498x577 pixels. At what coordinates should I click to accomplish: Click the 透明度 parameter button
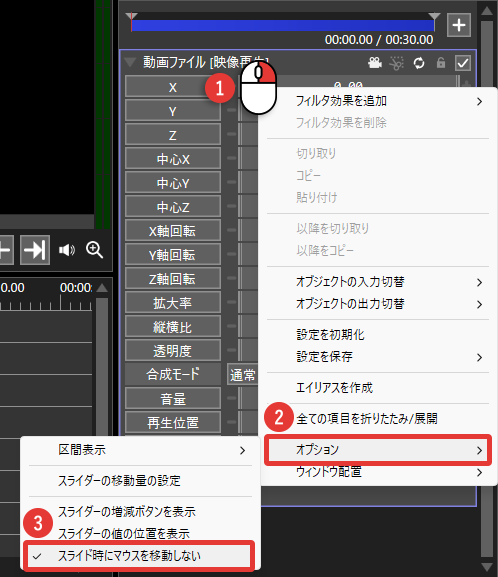pyautogui.click(x=173, y=350)
